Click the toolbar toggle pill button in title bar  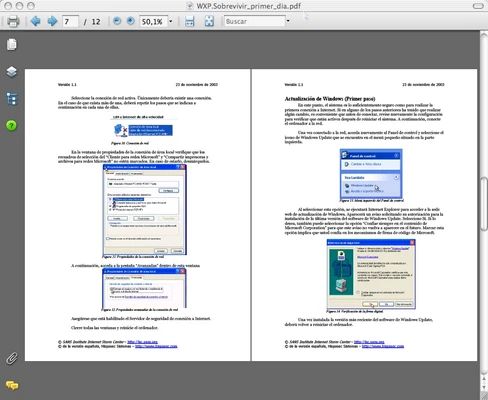pyautogui.click(x=478, y=6)
